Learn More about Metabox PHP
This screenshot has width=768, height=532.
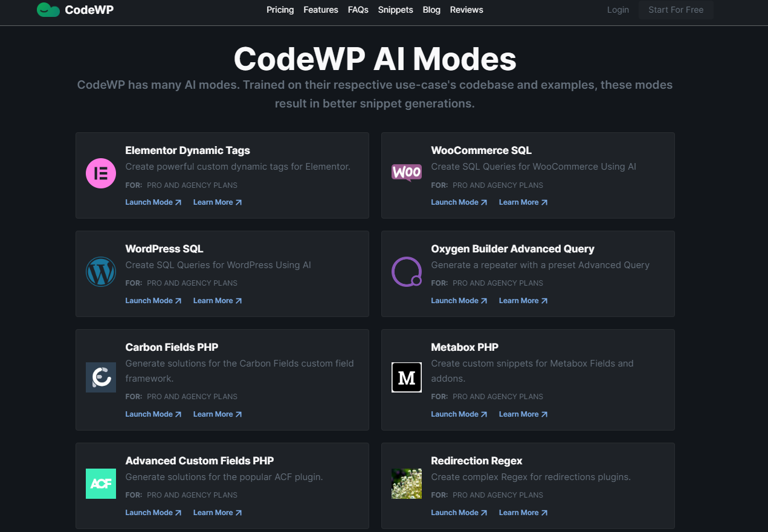[x=523, y=414]
